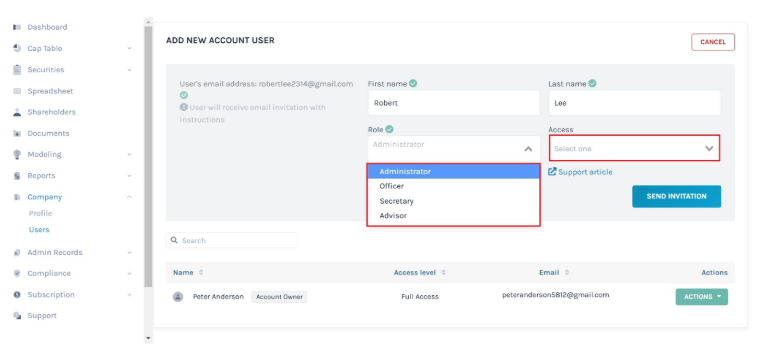Click the Subscription dollar icon

[17, 294]
